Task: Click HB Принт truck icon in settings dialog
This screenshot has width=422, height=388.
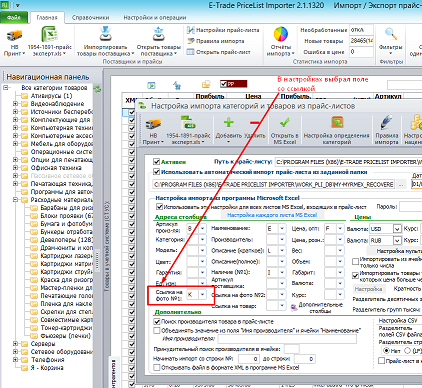Action: 153,124
